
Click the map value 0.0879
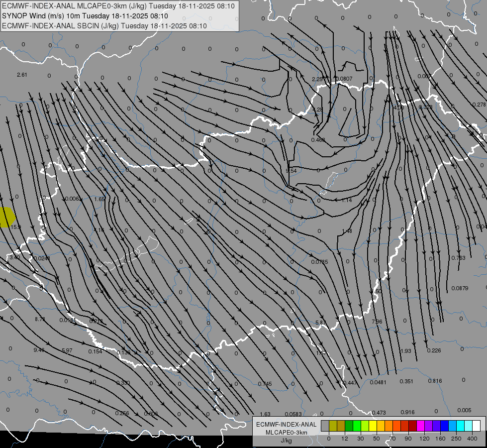(x=460, y=288)
